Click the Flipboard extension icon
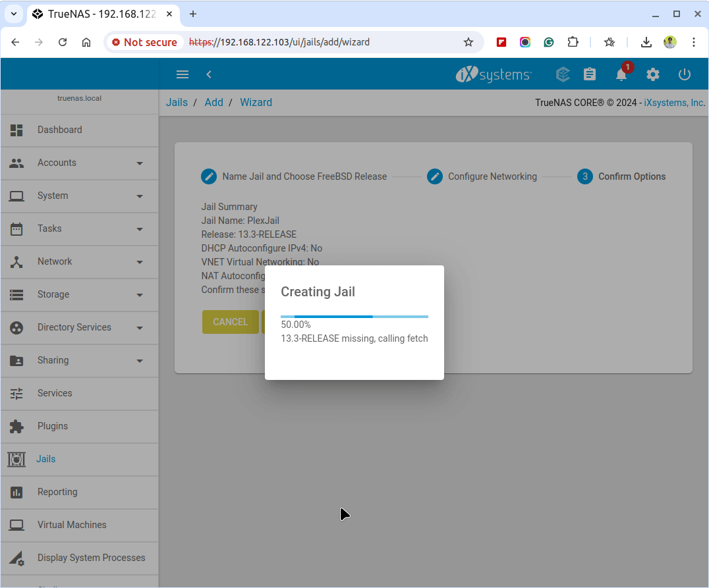 (x=501, y=43)
